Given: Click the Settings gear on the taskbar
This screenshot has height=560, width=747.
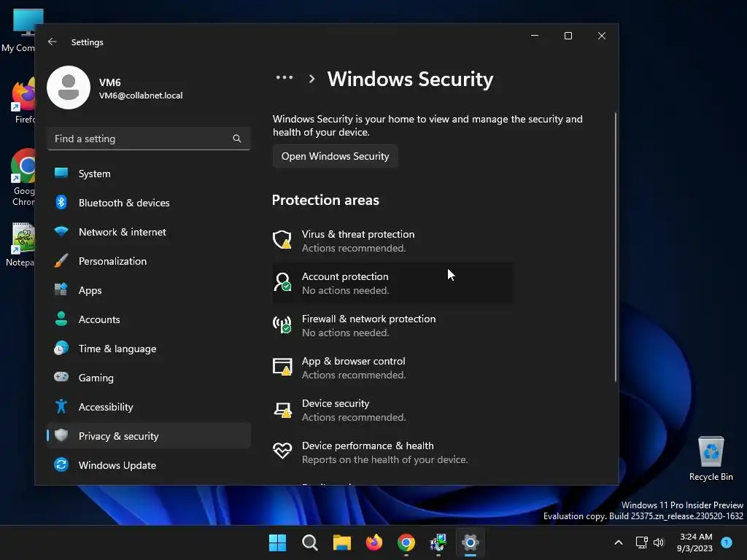Looking at the screenshot, I should tap(471, 542).
